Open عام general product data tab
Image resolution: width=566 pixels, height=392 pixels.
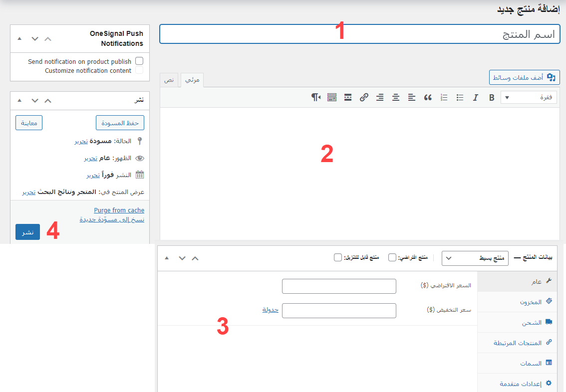tap(517, 282)
